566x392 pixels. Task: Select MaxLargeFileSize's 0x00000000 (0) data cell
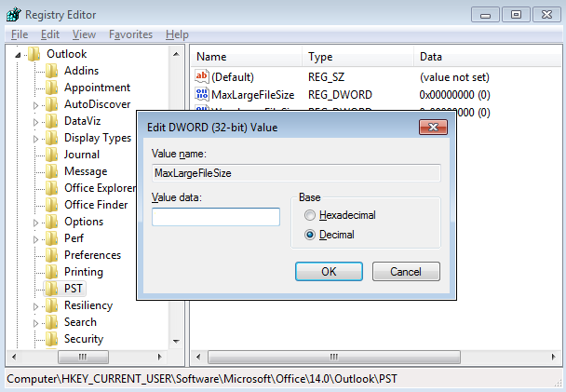tap(455, 95)
